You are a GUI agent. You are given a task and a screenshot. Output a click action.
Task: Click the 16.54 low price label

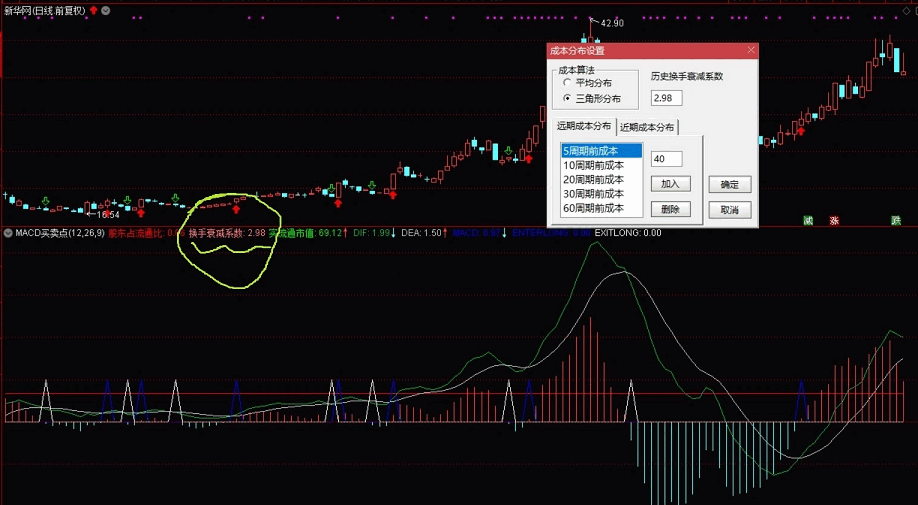(108, 215)
